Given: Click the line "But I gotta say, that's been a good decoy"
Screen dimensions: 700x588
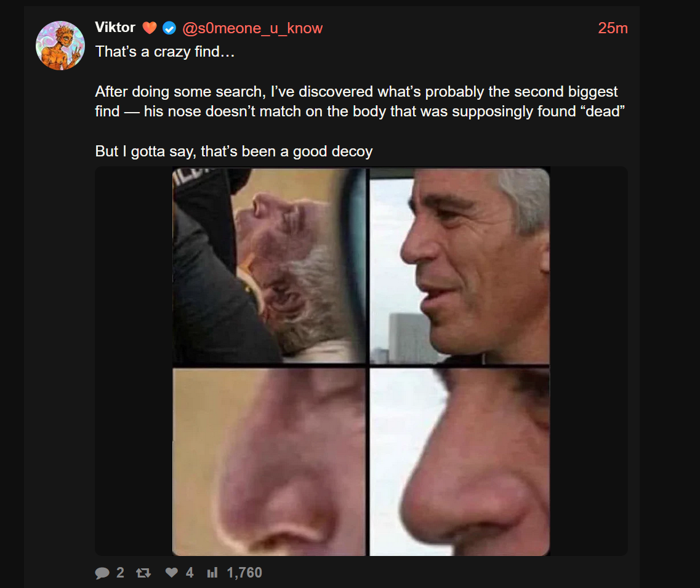Looking at the screenshot, I should 234,151.
